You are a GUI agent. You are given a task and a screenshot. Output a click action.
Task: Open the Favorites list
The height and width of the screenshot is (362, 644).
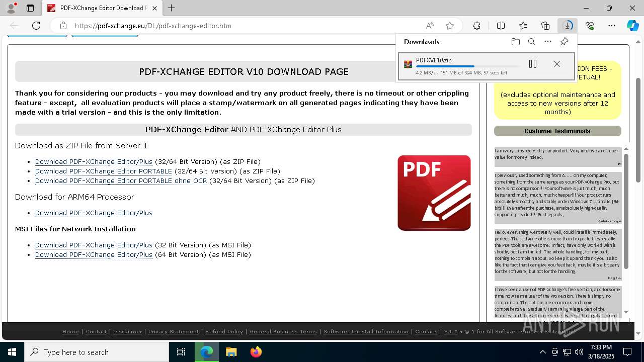(523, 26)
